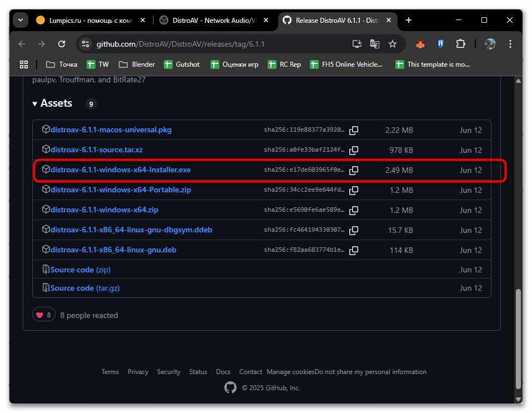Viewport: 532px width, 413px height.
Task: Click the page vertical scrollbar
Action: [x=518, y=334]
